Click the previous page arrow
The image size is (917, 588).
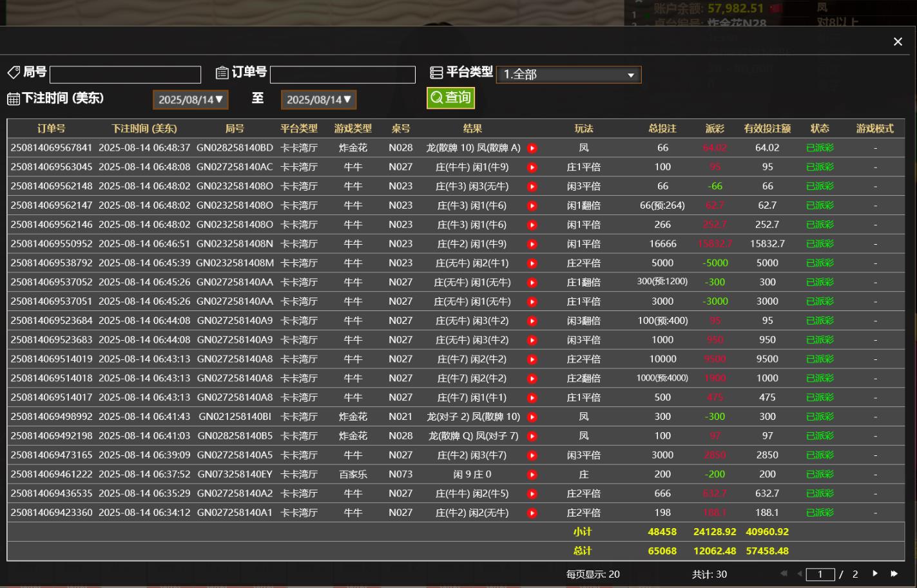coord(799,573)
